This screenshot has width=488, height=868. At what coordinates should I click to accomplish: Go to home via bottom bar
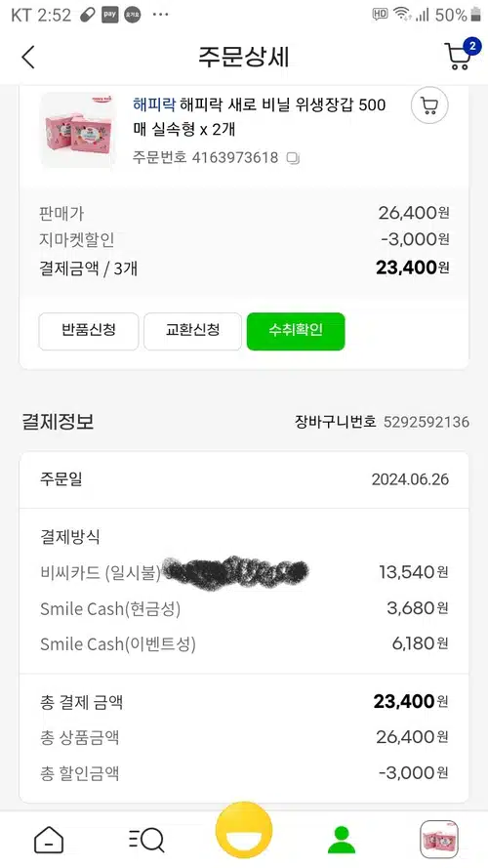point(49,841)
